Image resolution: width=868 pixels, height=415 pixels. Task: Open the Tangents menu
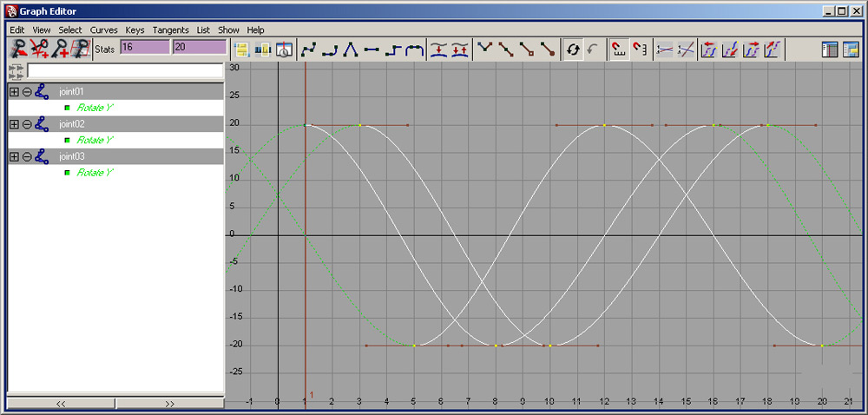point(170,30)
